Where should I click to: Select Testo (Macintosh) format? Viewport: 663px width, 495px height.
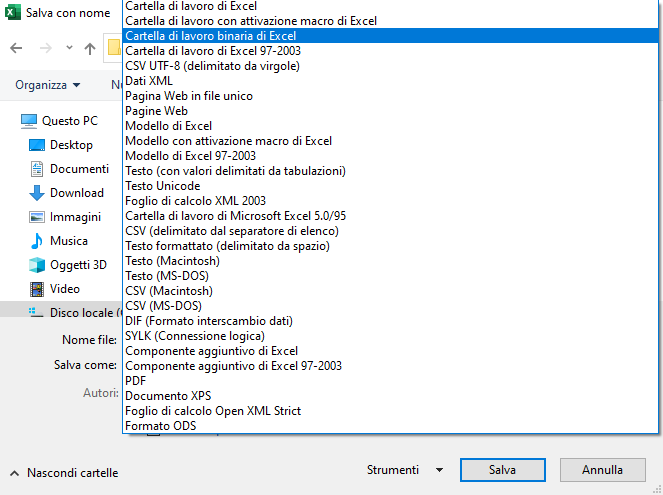tap(390, 261)
